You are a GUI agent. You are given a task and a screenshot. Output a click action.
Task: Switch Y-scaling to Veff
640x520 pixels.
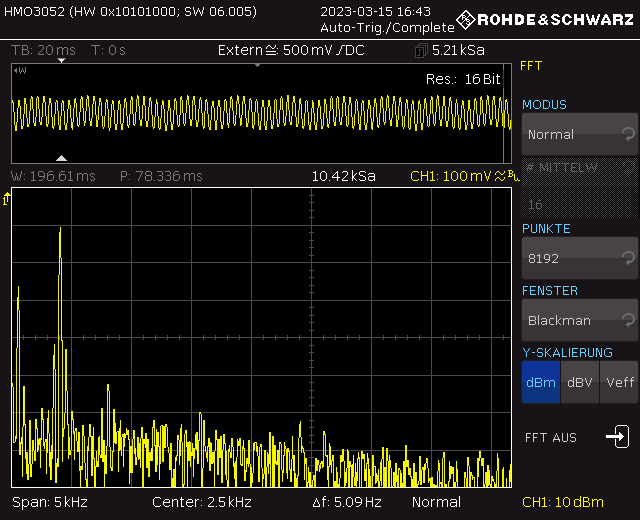(x=619, y=382)
